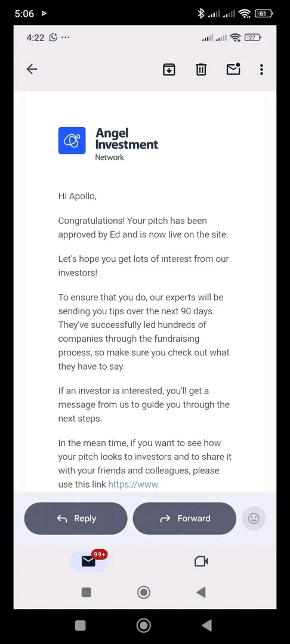
Task: Tap the inner back triangle button
Action: 201,592
